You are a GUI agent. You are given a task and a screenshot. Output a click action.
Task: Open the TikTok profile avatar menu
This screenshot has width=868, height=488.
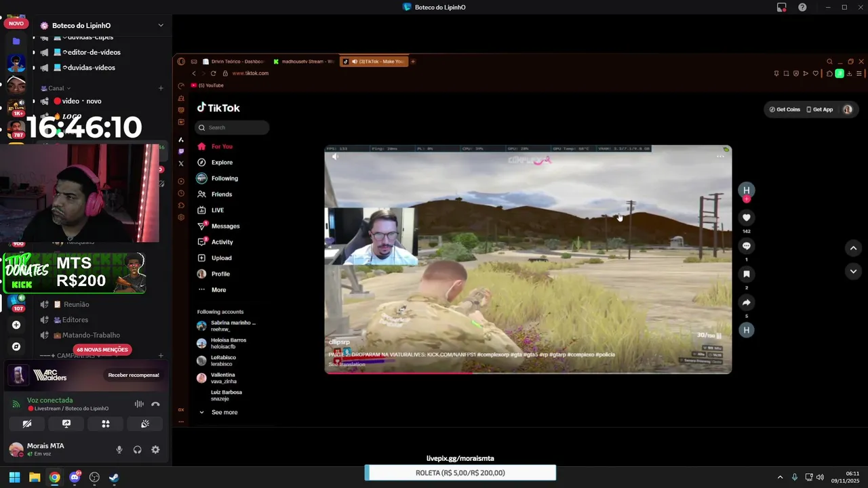point(847,109)
